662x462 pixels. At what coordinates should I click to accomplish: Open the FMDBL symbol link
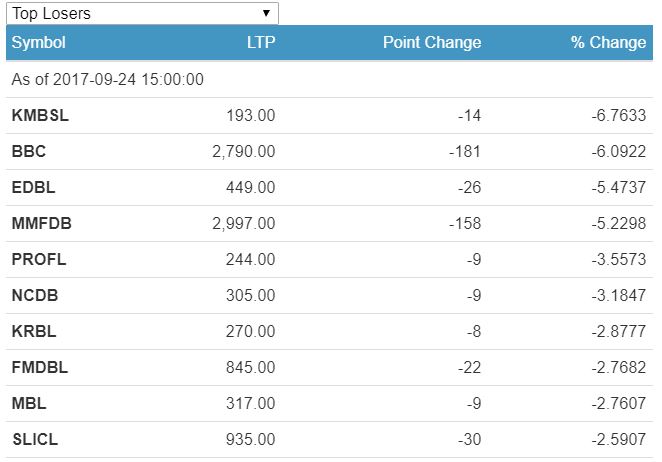coord(40,368)
